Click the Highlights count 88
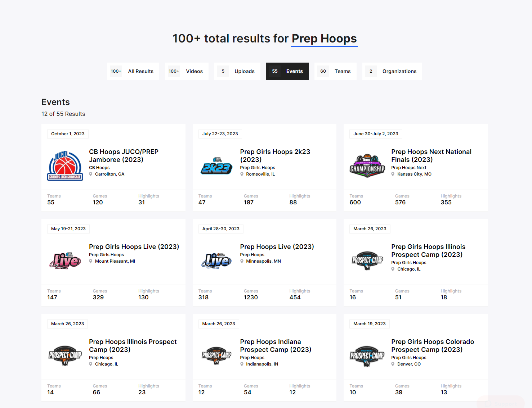This screenshot has width=532, height=408. 293,203
